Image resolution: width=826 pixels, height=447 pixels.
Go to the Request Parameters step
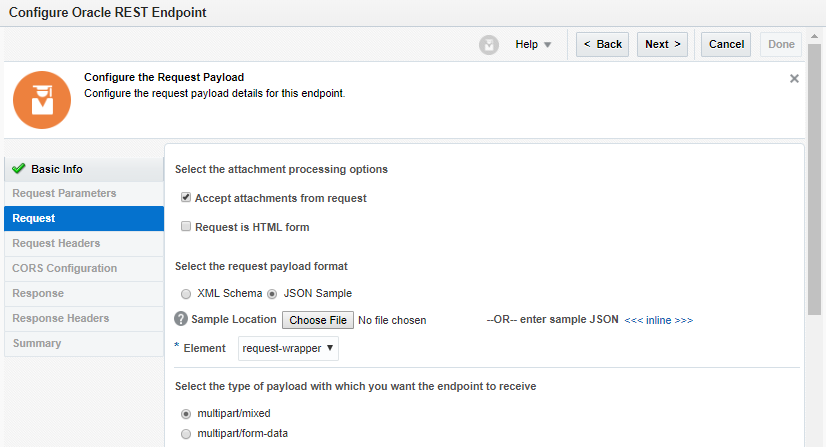64,193
